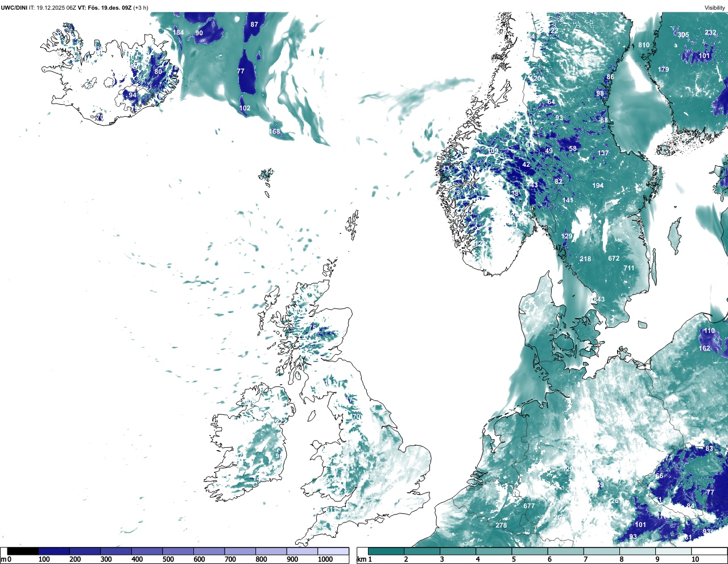Screen dimensions: 728x564
Task: Click the visibility value 141
Action: 568,200
